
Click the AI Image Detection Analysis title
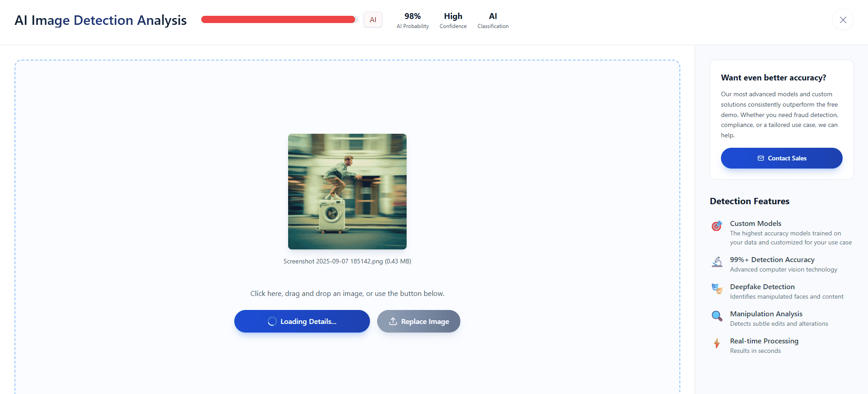pos(100,20)
